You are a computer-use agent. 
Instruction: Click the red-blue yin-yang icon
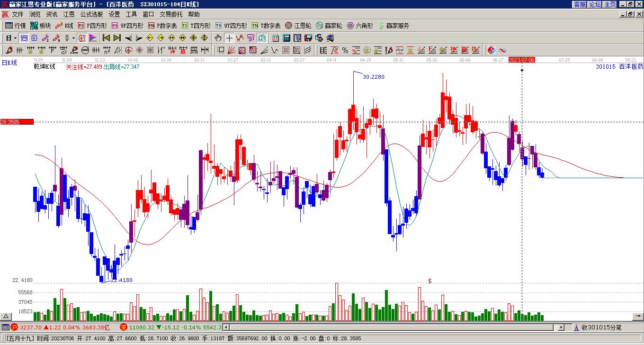[x=492, y=50]
